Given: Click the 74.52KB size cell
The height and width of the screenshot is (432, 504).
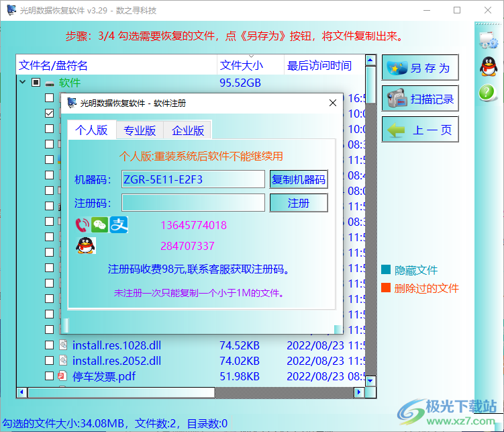Looking at the screenshot, I should pos(240,345).
